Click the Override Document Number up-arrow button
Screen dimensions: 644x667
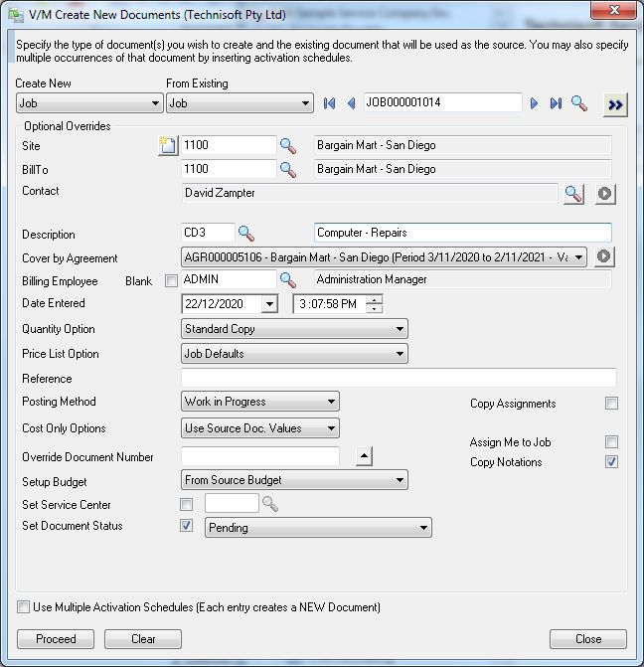pos(364,456)
